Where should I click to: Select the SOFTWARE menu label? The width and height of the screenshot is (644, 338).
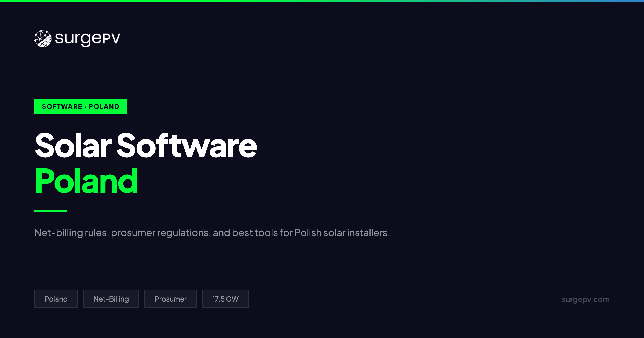(x=62, y=106)
